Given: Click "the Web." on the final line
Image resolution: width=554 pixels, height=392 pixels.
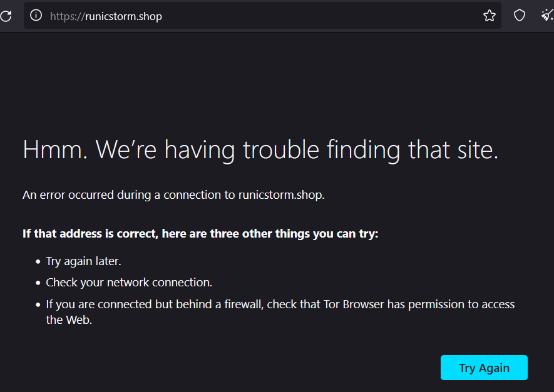Looking at the screenshot, I should click(69, 320).
